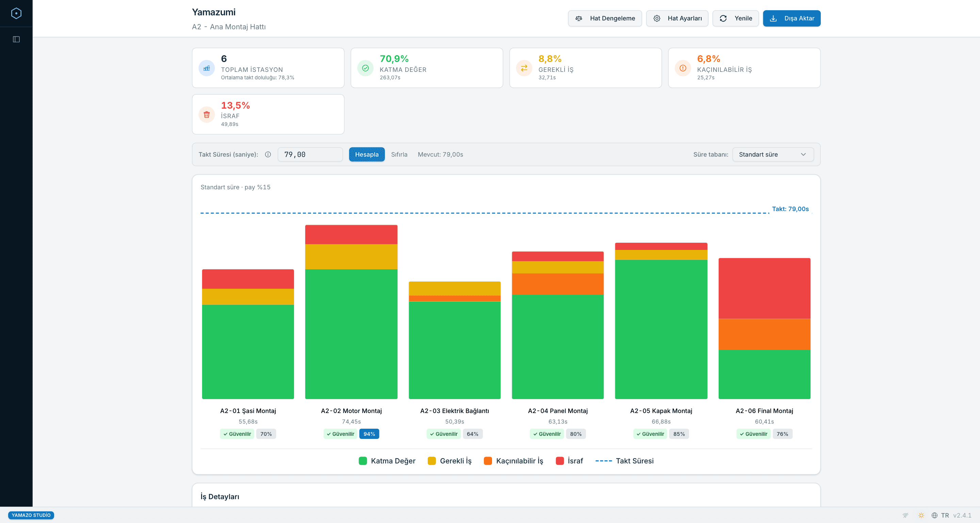Image resolution: width=980 pixels, height=523 pixels.
Task: Toggle the sun theme icon
Action: 921,515
